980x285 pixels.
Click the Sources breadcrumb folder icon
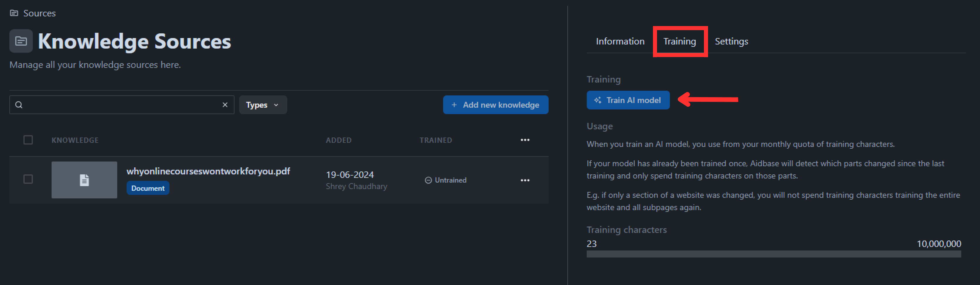[x=14, y=13]
